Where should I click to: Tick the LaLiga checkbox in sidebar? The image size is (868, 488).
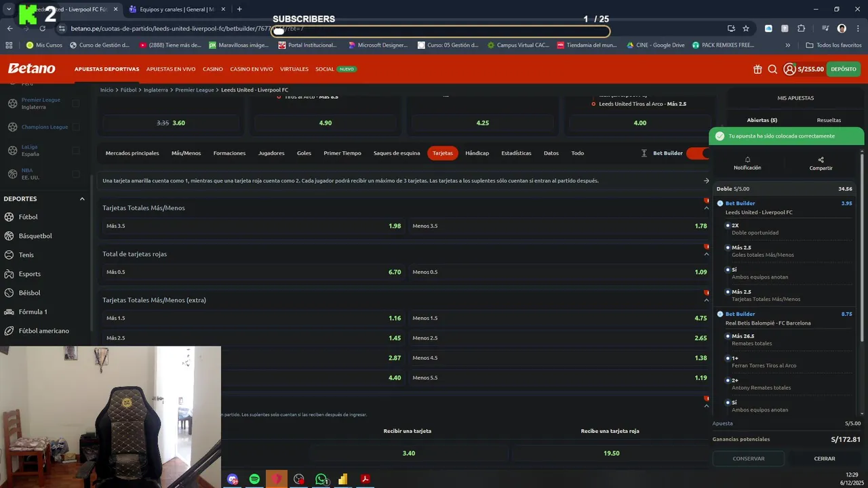tap(75, 150)
